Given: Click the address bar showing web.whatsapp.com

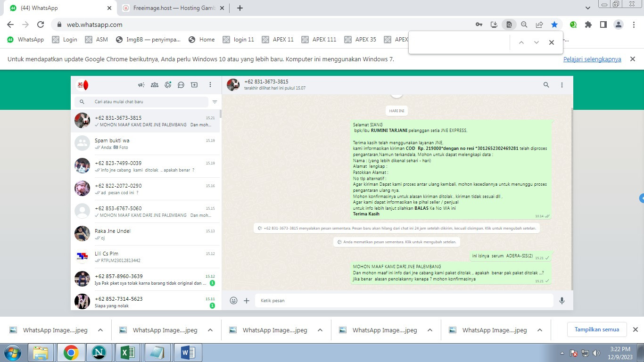Looking at the screenshot, I should pyautogui.click(x=264, y=25).
